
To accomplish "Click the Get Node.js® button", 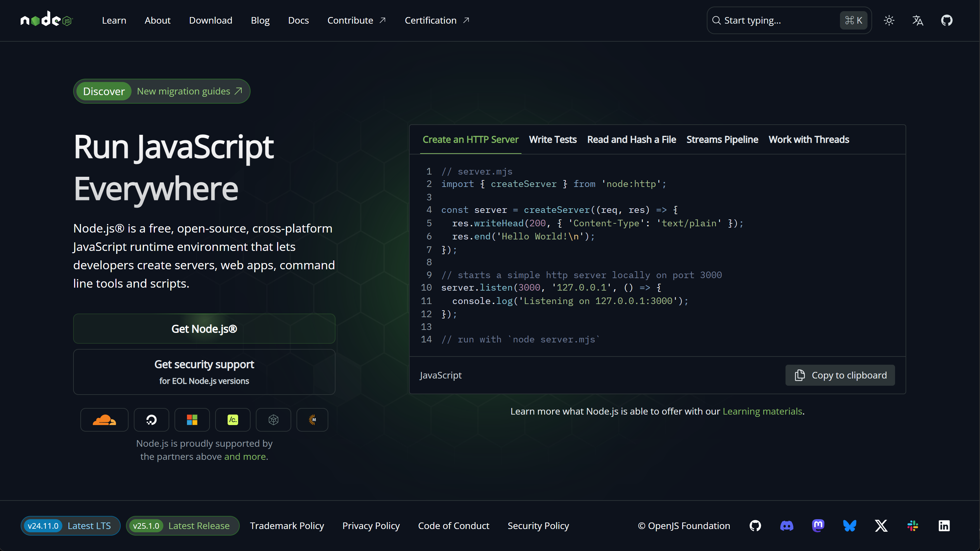I will (x=204, y=328).
